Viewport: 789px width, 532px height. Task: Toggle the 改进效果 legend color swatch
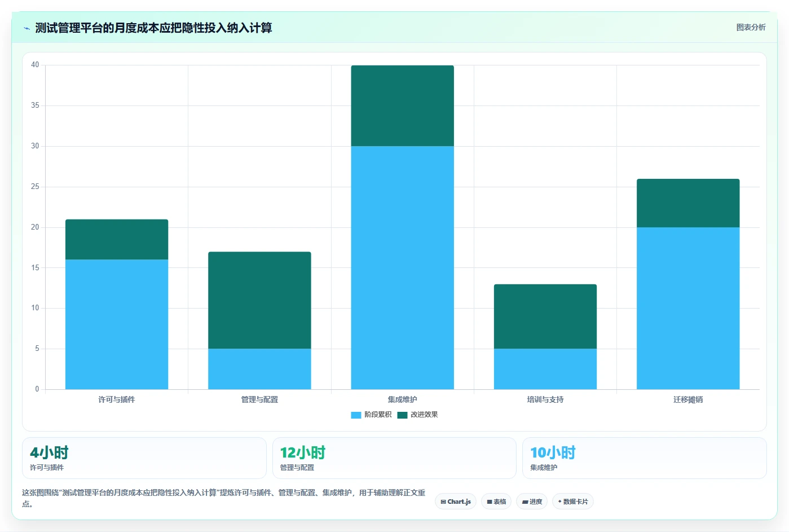(x=402, y=415)
